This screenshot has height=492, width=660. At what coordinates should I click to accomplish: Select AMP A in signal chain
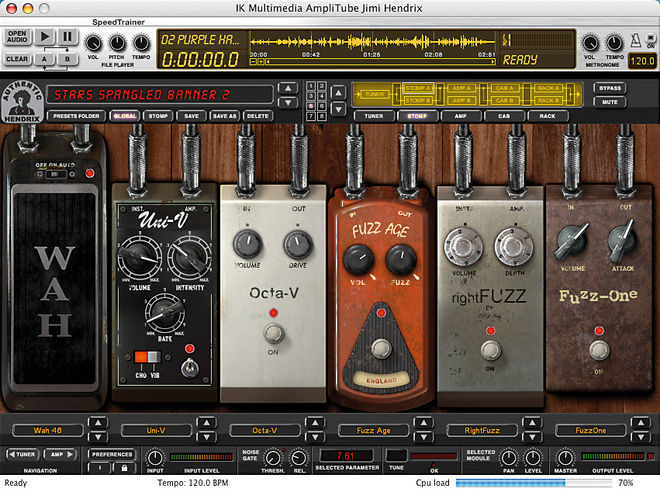tap(461, 88)
